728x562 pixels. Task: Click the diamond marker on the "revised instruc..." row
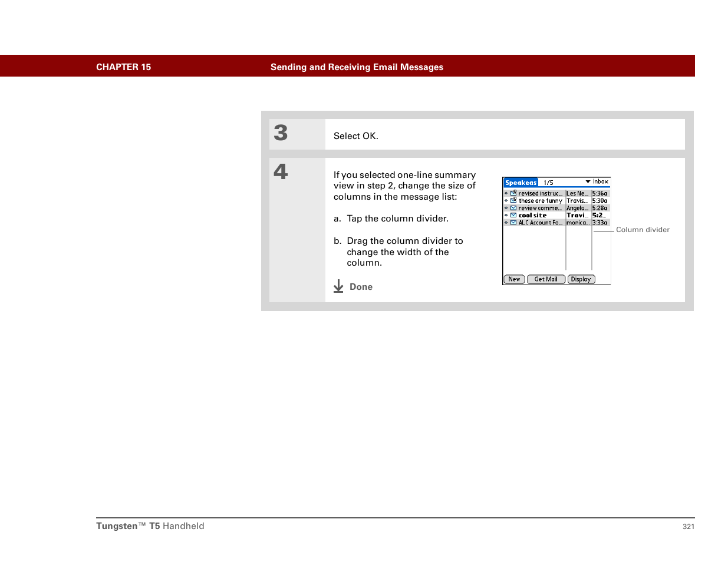(x=506, y=193)
